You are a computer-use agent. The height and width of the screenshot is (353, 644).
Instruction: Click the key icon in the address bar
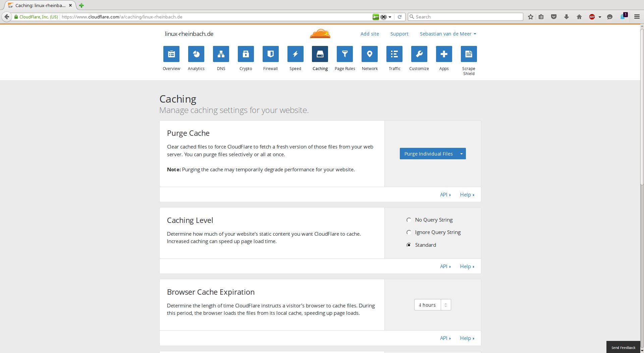[x=376, y=17]
